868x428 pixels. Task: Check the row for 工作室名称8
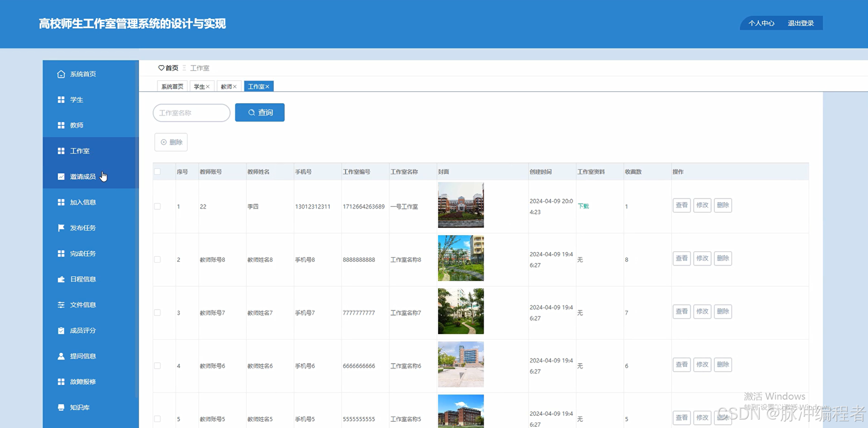pyautogui.click(x=157, y=259)
